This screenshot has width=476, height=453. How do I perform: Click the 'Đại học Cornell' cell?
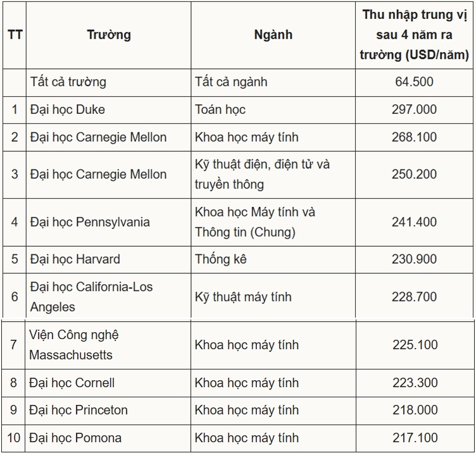click(x=108, y=383)
